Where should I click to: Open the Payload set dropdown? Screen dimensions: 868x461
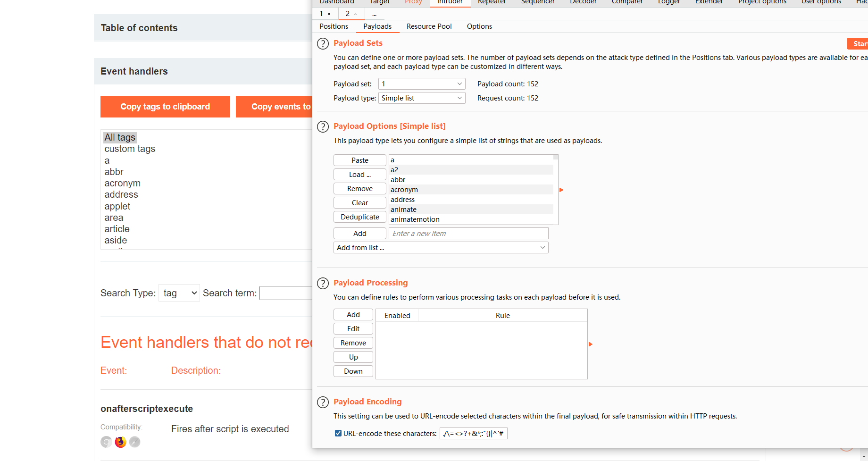[422, 84]
